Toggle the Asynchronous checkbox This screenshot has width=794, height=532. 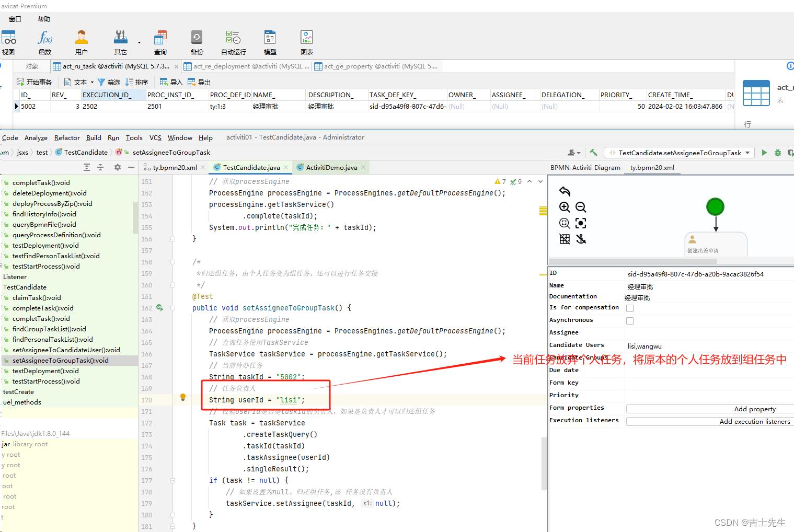point(630,321)
